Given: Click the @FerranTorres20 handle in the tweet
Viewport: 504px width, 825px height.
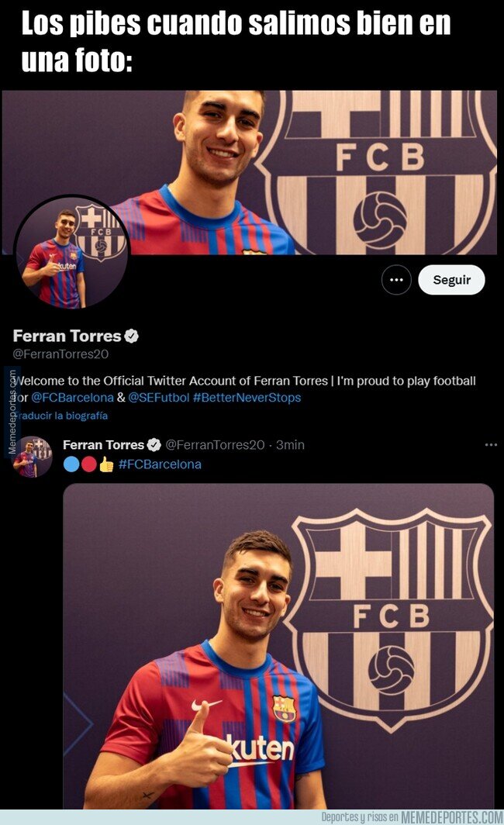Looking at the screenshot, I should point(215,444).
